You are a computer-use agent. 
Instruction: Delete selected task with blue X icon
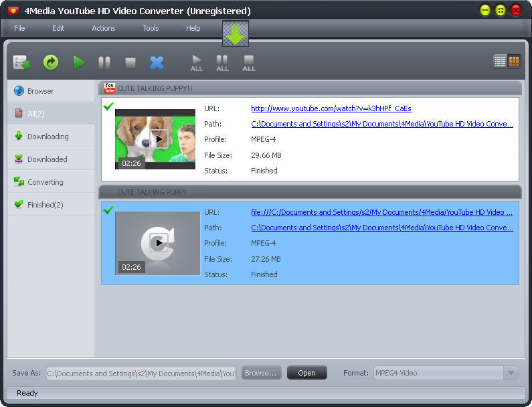pyautogui.click(x=157, y=63)
